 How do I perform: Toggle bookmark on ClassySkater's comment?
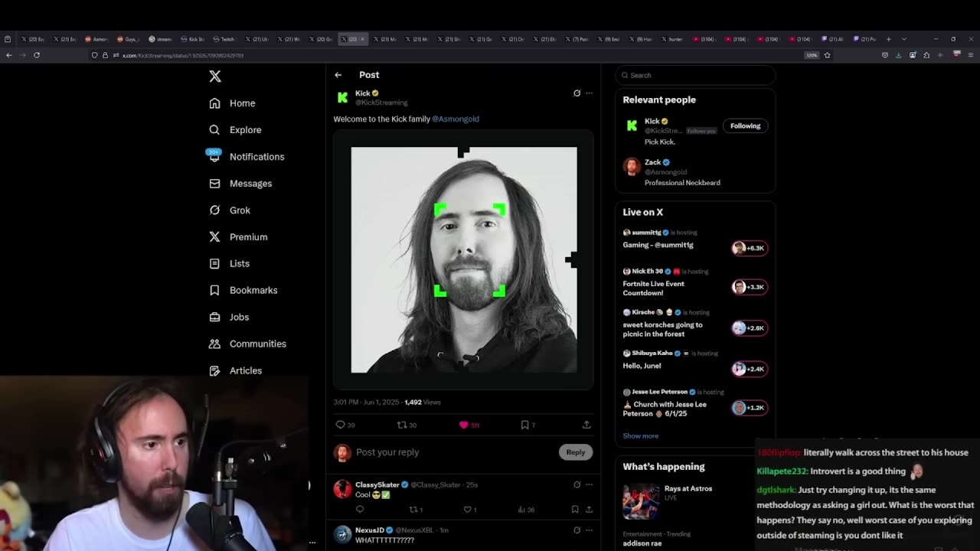[x=575, y=510]
